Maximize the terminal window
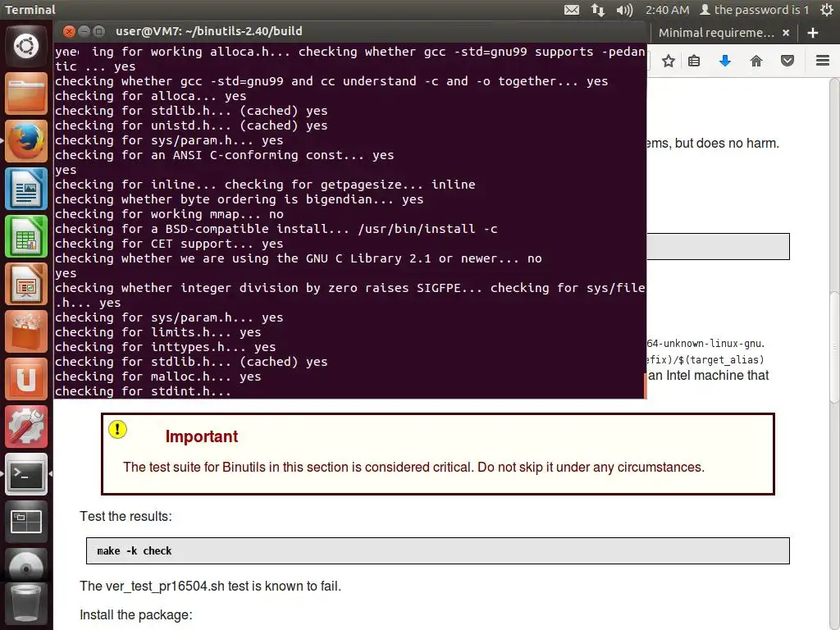The width and height of the screenshot is (840, 630). [99, 32]
